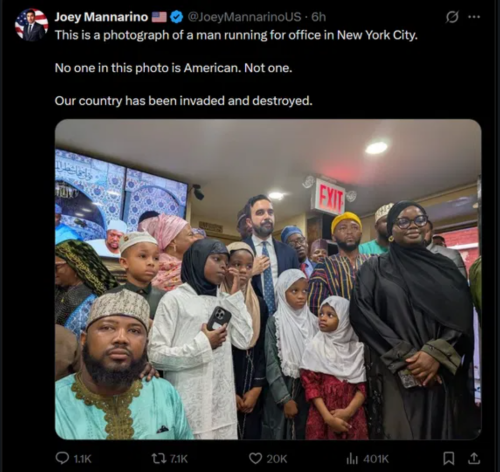Viewport: 500px width, 472px height.
Task: Click the Joey Mannarino display name
Action: click(x=101, y=17)
